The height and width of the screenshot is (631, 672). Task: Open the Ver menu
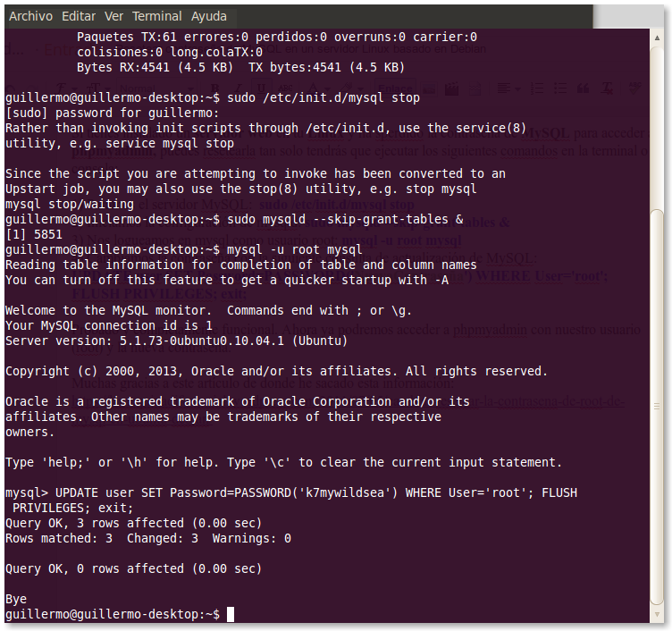pos(113,16)
